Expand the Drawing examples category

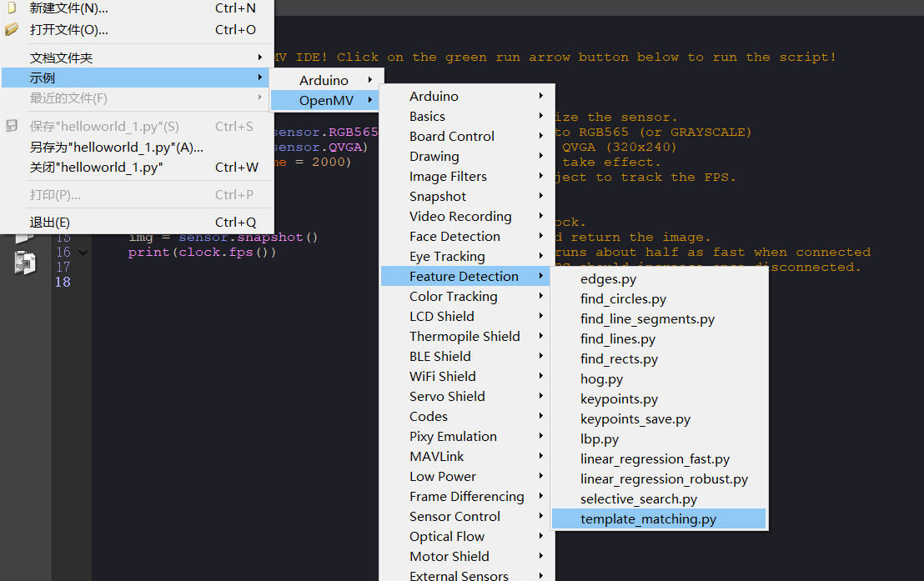click(465, 156)
